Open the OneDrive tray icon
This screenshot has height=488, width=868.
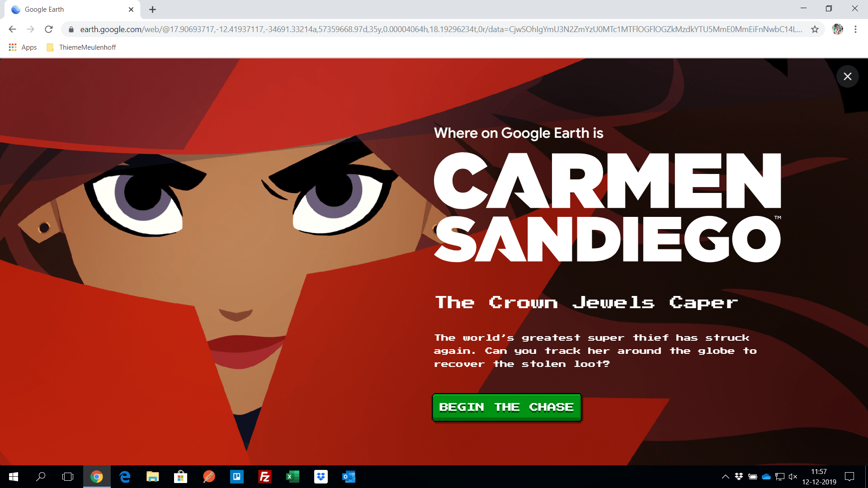(766, 477)
